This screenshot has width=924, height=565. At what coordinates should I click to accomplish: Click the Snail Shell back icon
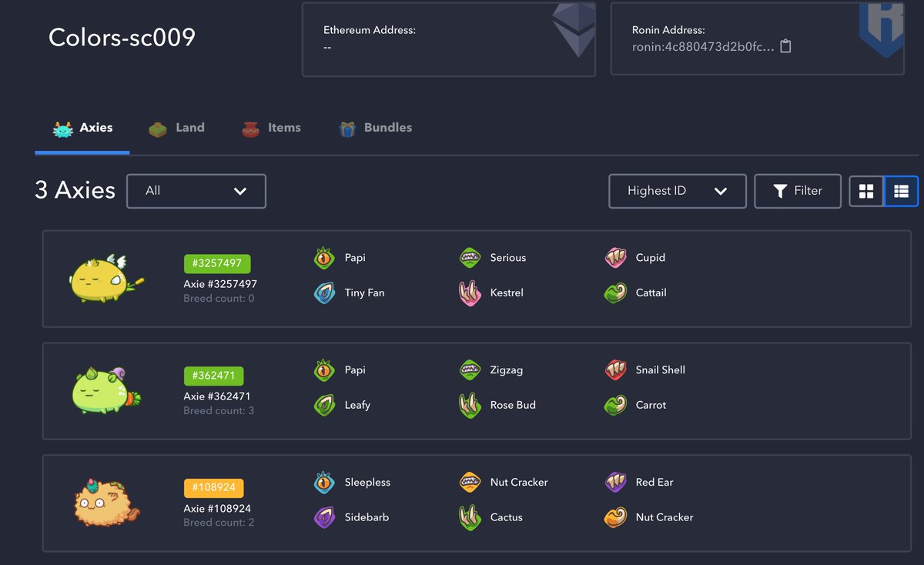click(615, 370)
